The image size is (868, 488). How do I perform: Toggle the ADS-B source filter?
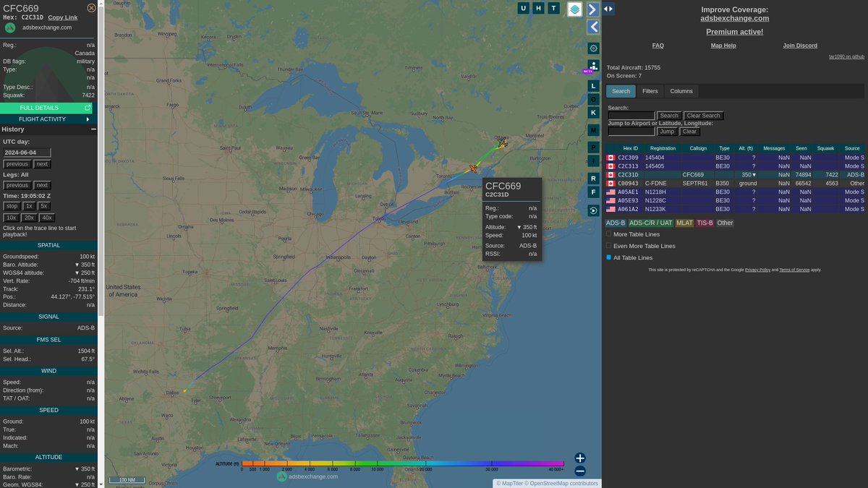616,223
